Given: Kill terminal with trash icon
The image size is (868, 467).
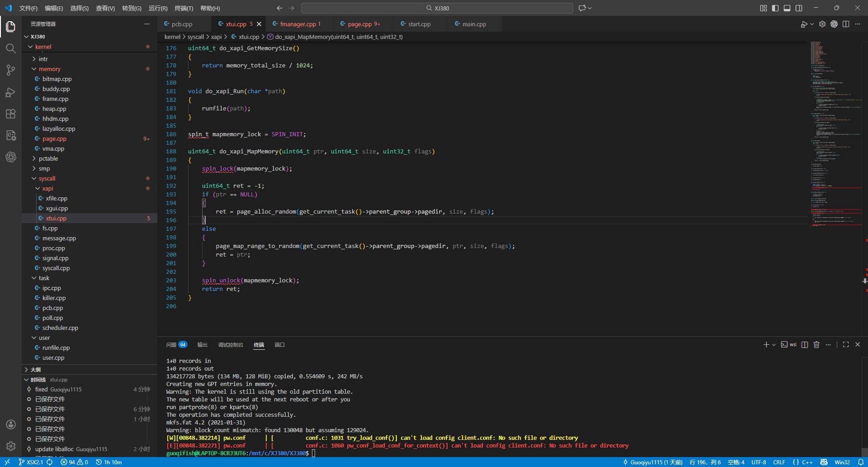Looking at the screenshot, I should point(816,345).
